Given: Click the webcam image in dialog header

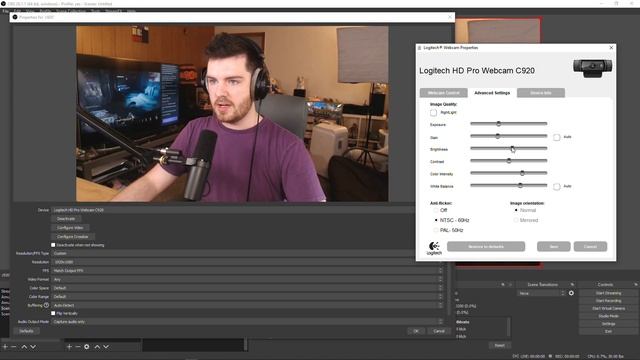Looking at the screenshot, I should [x=592, y=68].
